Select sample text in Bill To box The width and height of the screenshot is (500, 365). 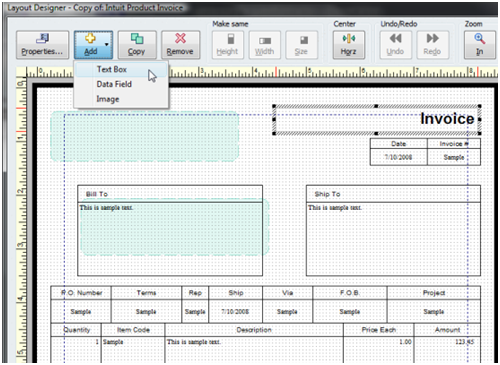(x=106, y=208)
